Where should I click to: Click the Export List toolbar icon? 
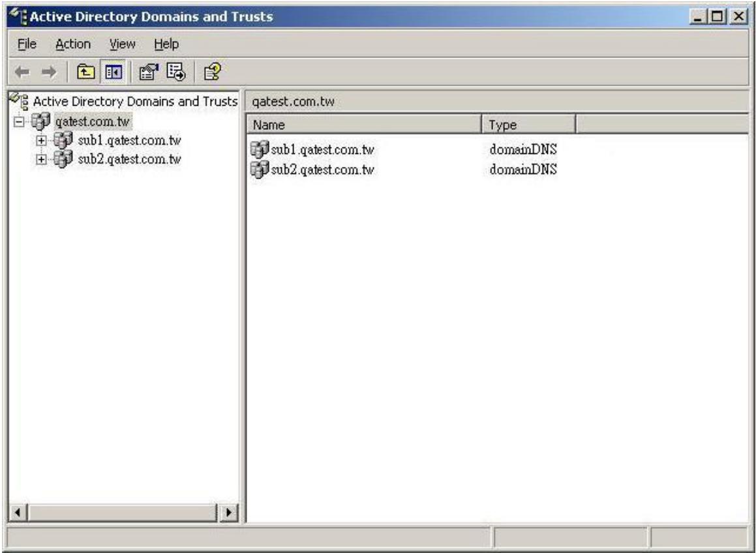[176, 72]
